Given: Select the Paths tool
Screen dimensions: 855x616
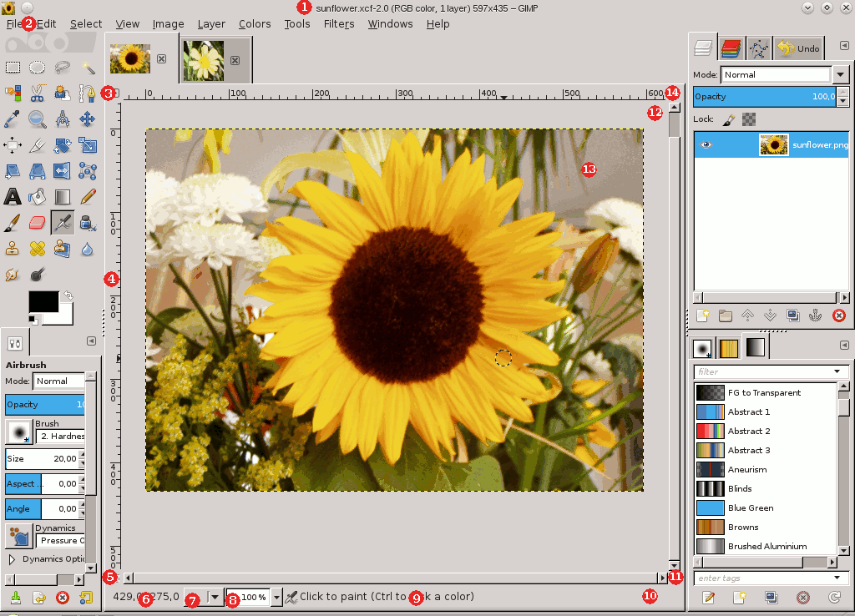Looking at the screenshot, I should 88,93.
